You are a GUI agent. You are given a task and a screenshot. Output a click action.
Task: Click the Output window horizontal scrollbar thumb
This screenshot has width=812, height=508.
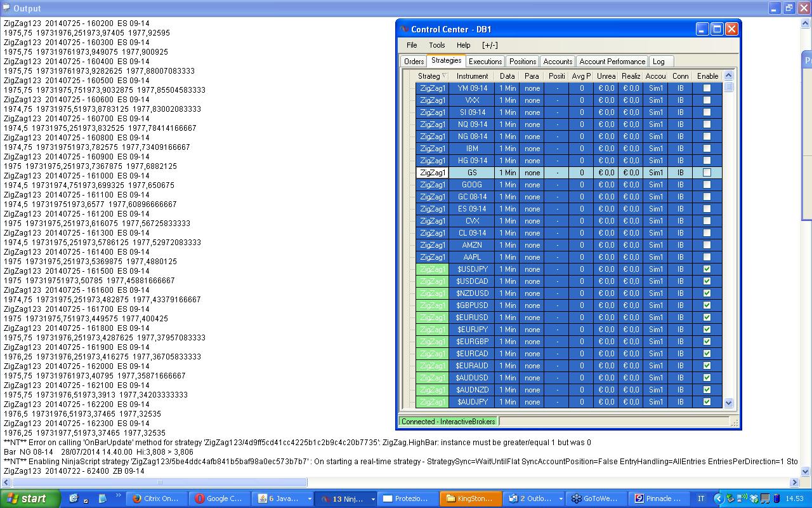point(160,482)
